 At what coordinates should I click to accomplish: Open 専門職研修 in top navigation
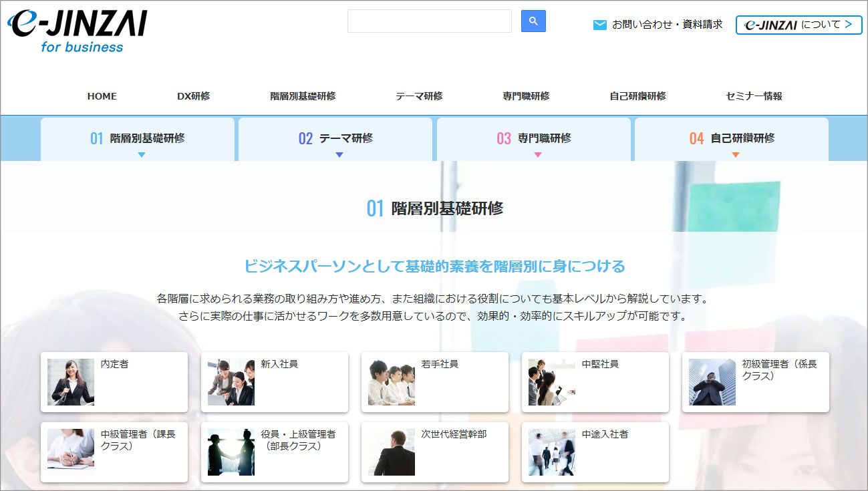click(x=526, y=96)
